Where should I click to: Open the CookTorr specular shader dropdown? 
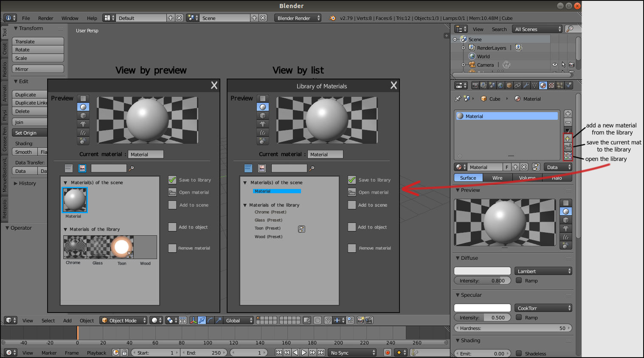[x=543, y=308]
